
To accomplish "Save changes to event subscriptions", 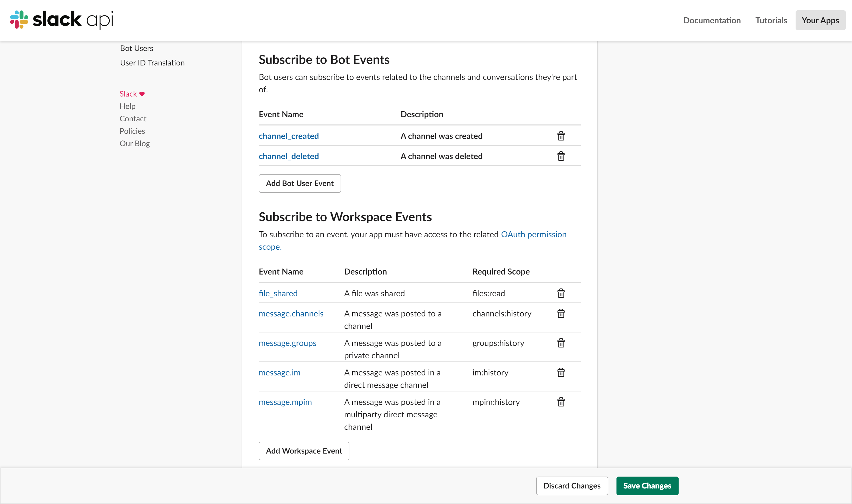I will [x=647, y=485].
